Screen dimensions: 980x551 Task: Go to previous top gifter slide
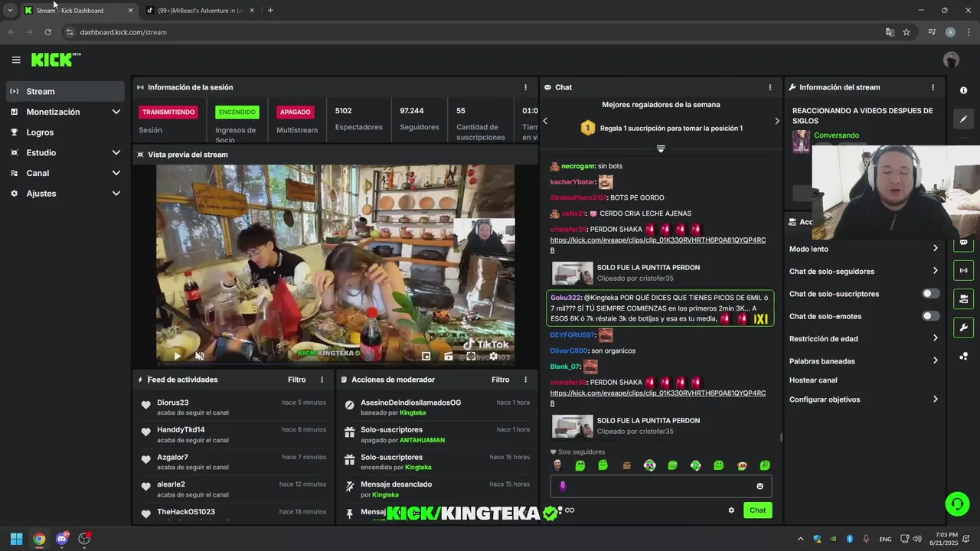click(x=545, y=121)
